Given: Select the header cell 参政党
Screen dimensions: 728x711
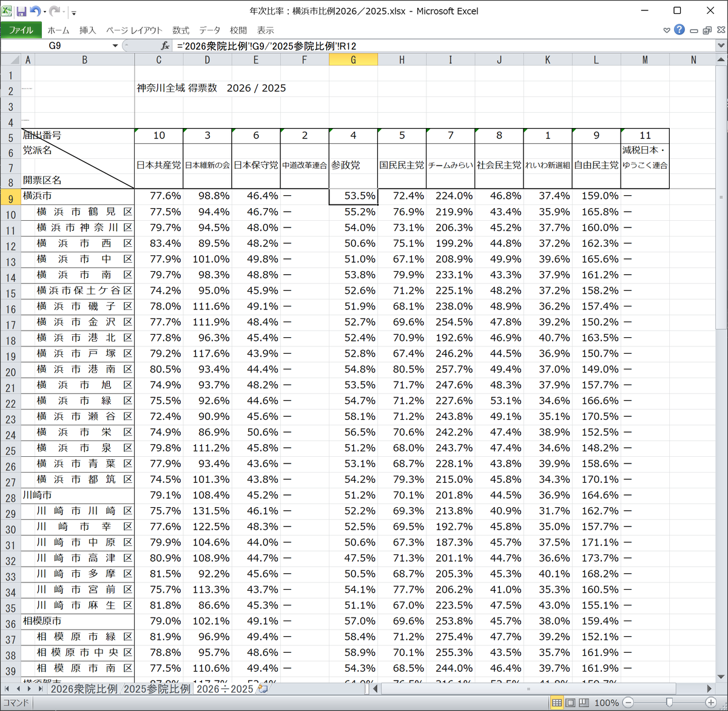Looking at the screenshot, I should (353, 165).
